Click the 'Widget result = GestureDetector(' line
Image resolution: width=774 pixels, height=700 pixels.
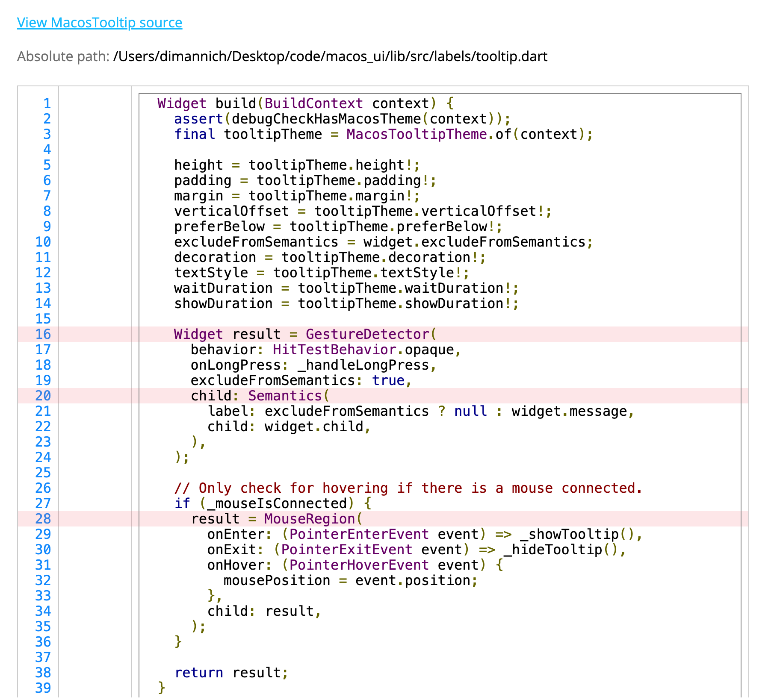click(x=305, y=334)
